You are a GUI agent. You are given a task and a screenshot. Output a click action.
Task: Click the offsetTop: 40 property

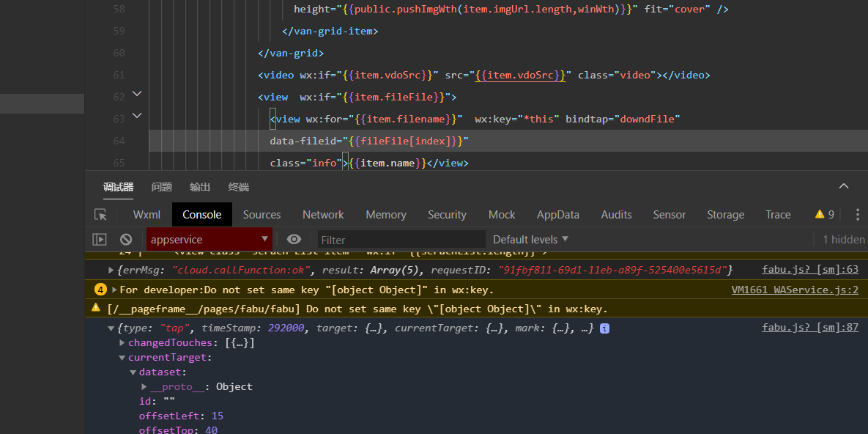click(178, 430)
